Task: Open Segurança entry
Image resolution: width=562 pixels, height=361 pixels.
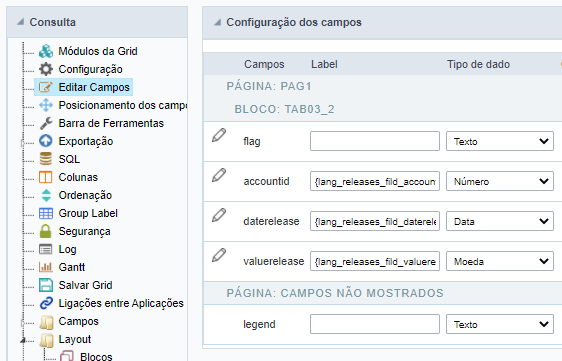Action: coord(84,232)
